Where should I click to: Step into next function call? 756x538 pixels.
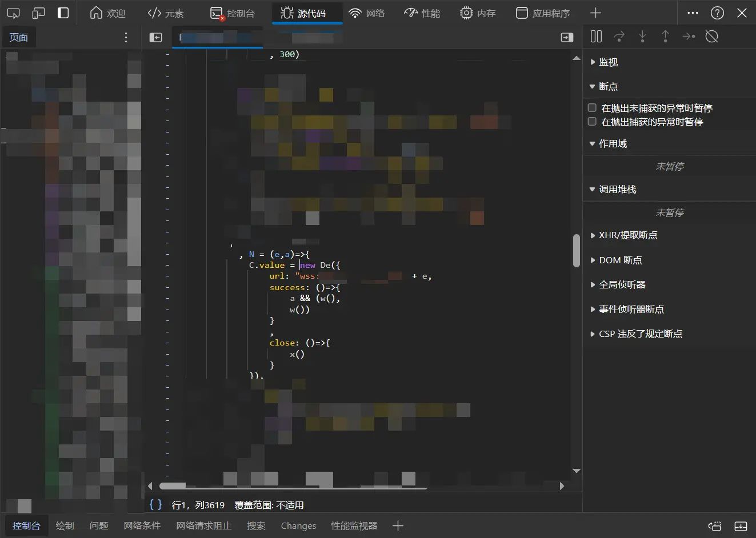642,37
